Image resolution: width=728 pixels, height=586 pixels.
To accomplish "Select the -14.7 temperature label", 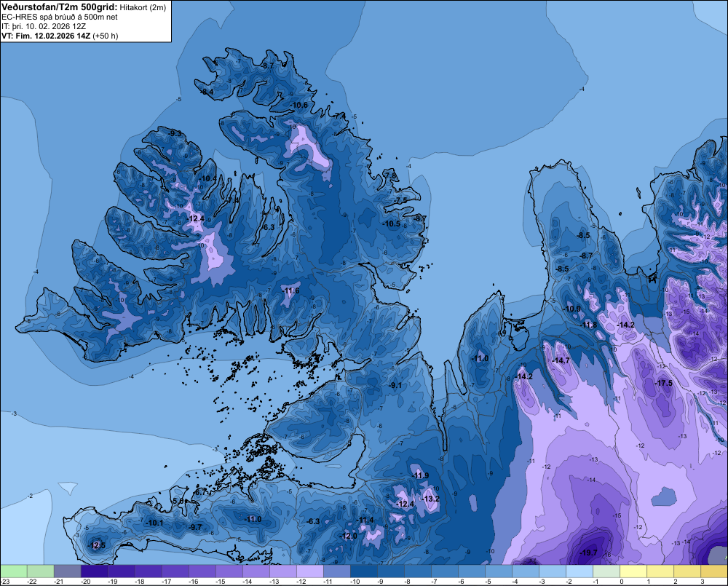I will tap(561, 360).
